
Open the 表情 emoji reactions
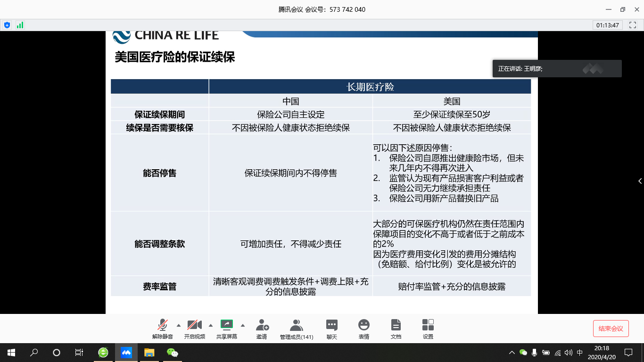363,329
